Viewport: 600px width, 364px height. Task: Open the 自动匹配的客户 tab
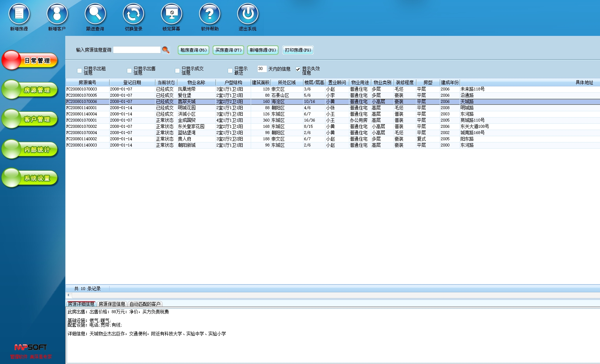pyautogui.click(x=145, y=304)
